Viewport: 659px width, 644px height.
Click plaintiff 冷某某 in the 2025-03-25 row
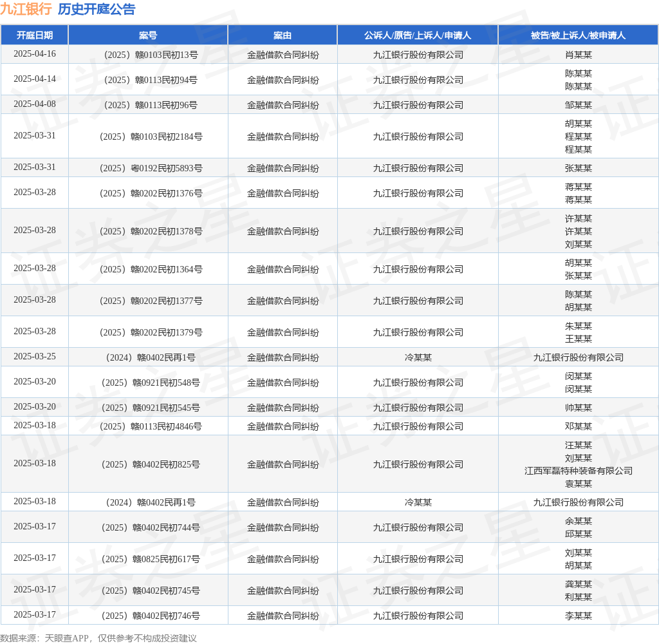(x=418, y=357)
